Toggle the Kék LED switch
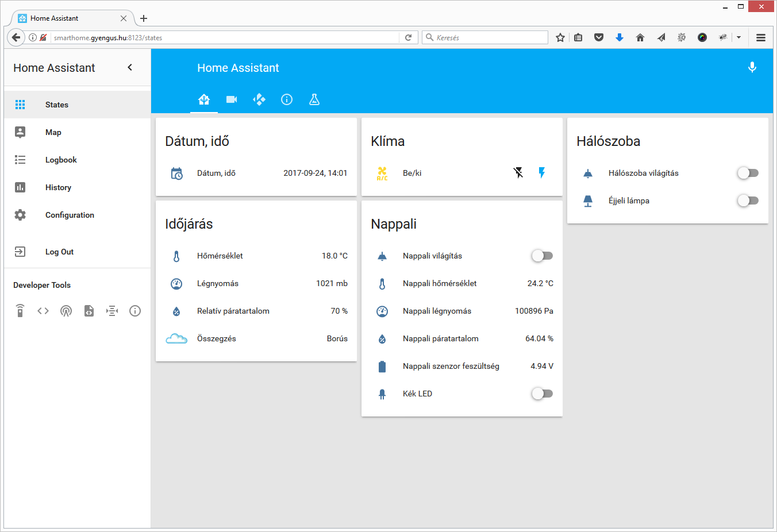This screenshot has width=777, height=532. (x=542, y=394)
